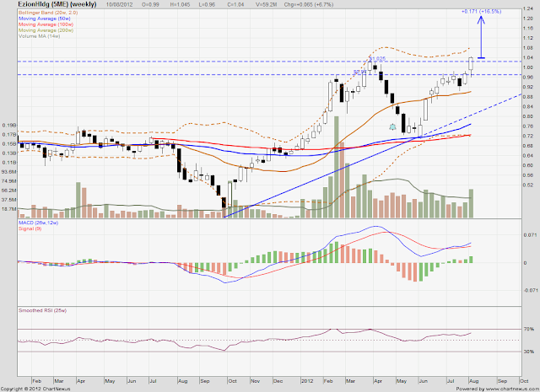Click the Copyright © 2012 ChartNexus text
This screenshot has width=540, height=392.
point(35,389)
